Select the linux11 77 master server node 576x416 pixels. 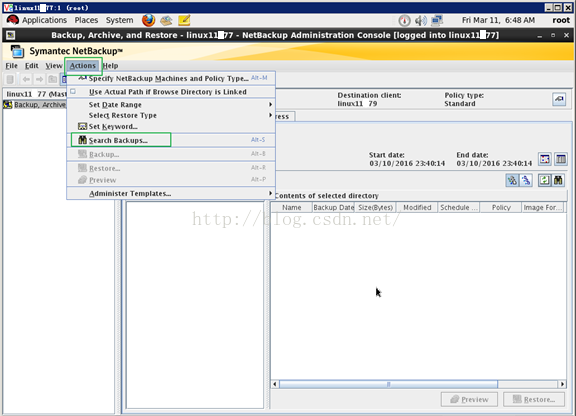(36, 94)
